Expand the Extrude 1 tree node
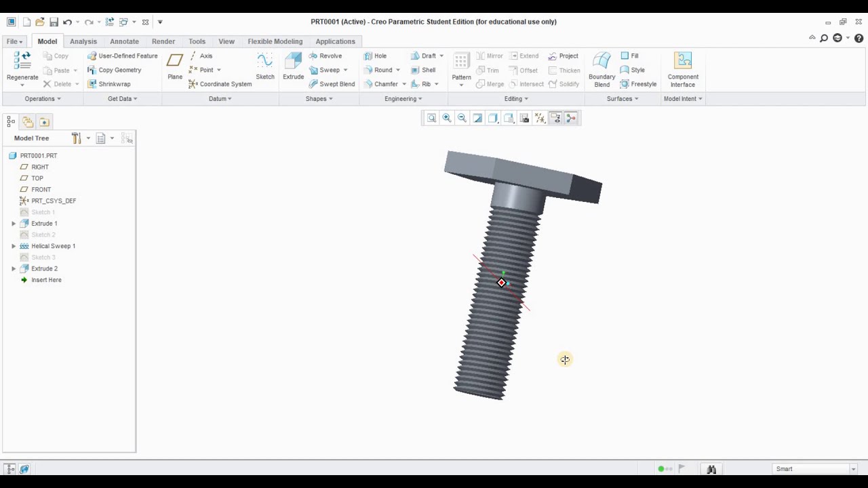 tap(14, 224)
